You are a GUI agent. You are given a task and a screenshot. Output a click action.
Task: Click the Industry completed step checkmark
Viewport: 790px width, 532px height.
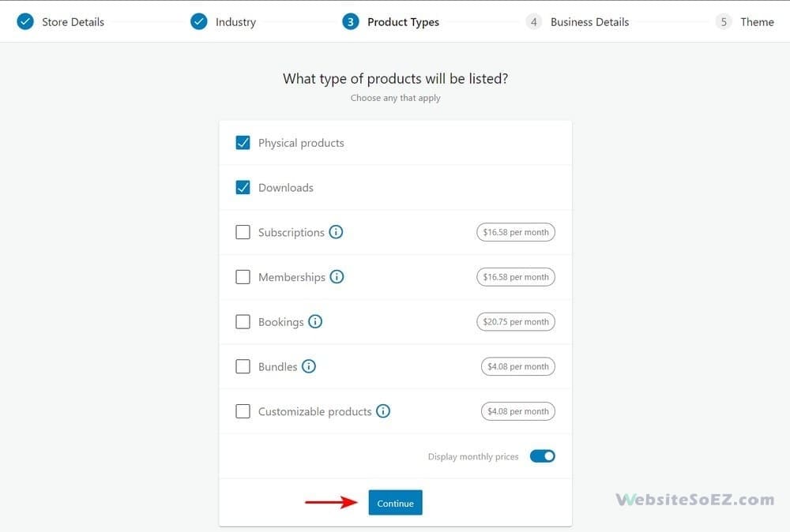198,21
